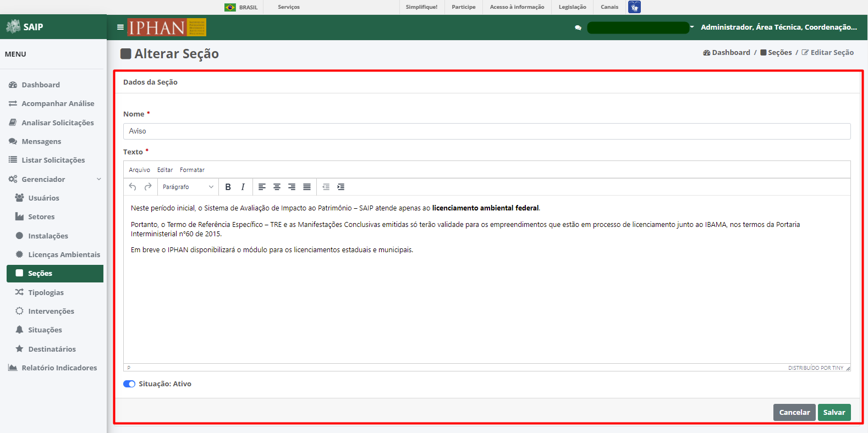The width and height of the screenshot is (868, 433).
Task: Align text left
Action: pyautogui.click(x=262, y=187)
